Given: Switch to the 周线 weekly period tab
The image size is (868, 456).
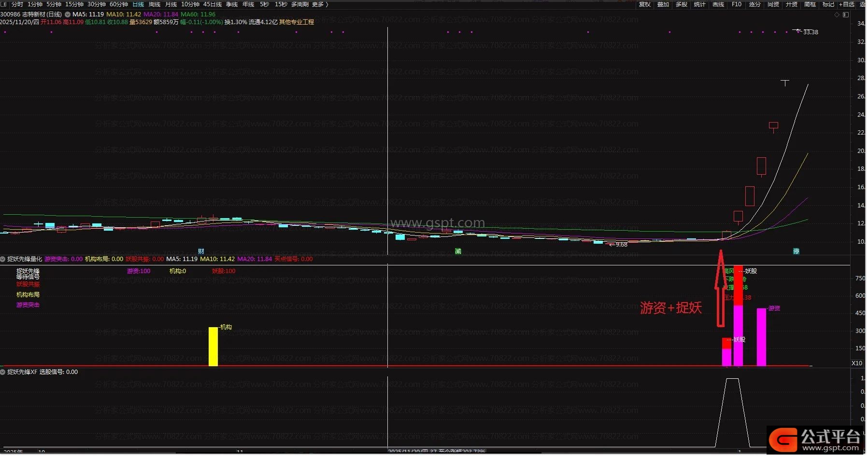Looking at the screenshot, I should (x=155, y=4).
